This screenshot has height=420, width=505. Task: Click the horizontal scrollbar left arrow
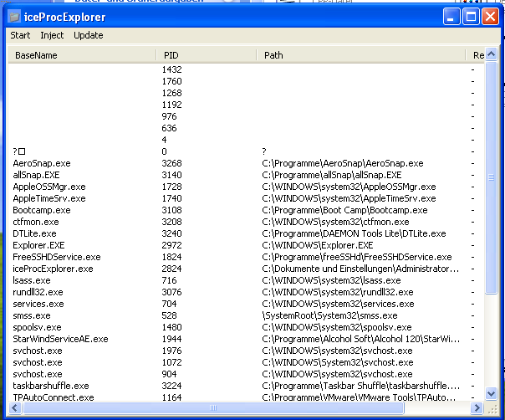coord(14,408)
